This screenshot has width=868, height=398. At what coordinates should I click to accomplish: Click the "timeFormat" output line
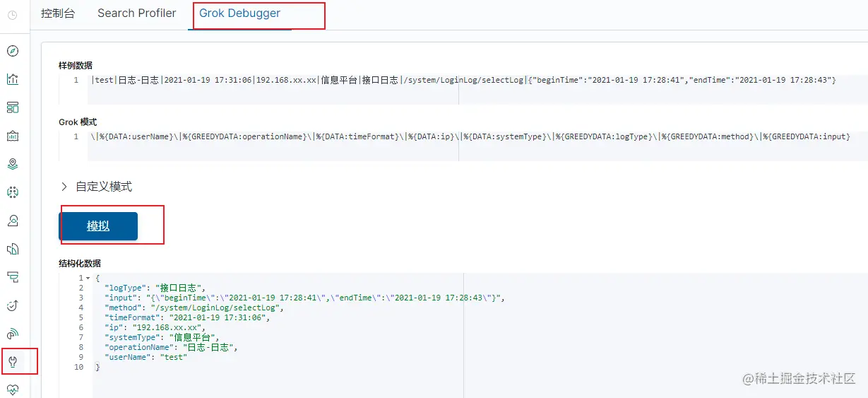pos(187,317)
